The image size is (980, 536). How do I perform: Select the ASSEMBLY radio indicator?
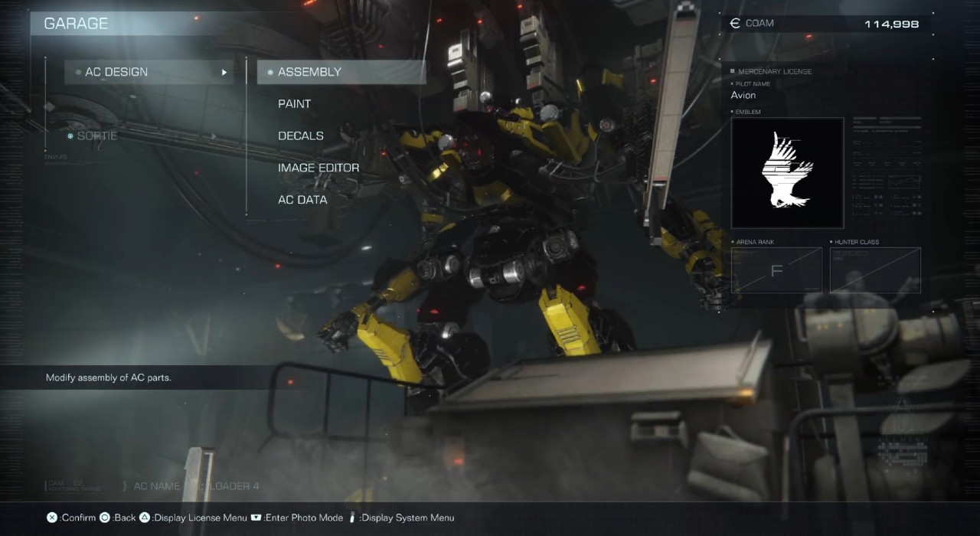[270, 71]
